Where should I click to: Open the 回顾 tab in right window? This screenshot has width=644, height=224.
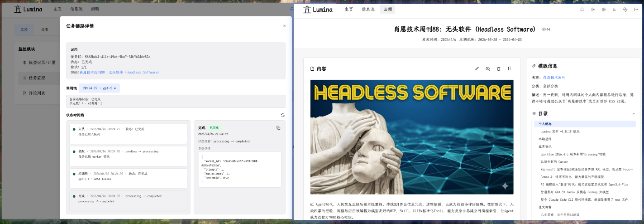pos(387,10)
